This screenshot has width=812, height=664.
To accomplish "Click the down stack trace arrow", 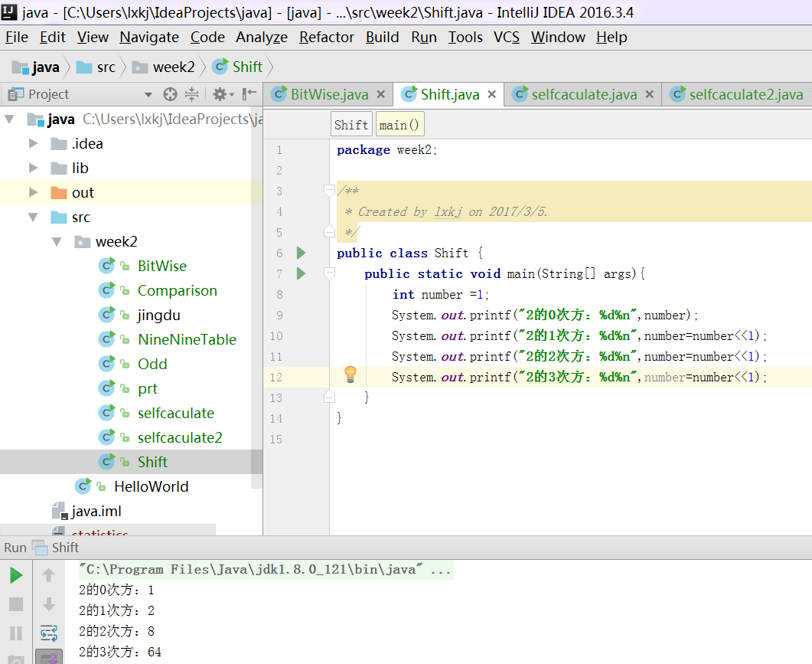I will [49, 603].
